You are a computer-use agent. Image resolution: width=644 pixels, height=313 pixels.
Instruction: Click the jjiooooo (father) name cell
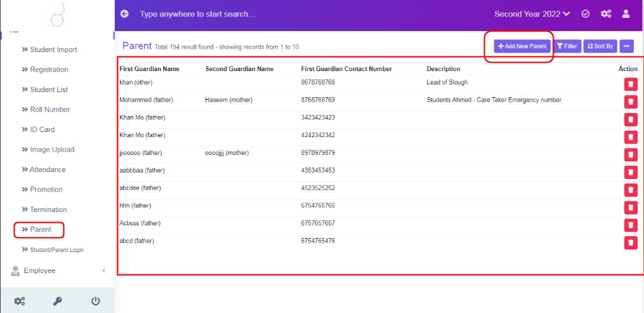[x=141, y=153]
